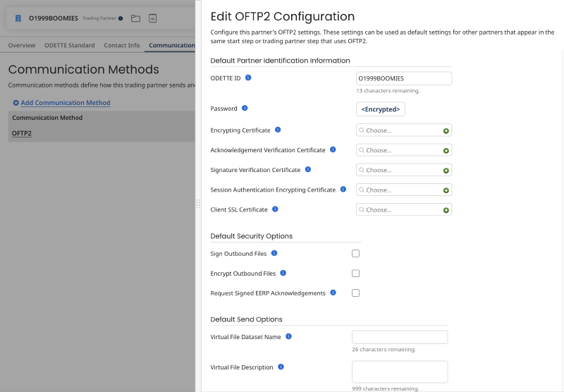Viewport: 564px width, 392px height.
Task: Click the Virtual File Dataset Name info icon
Action: pyautogui.click(x=288, y=336)
